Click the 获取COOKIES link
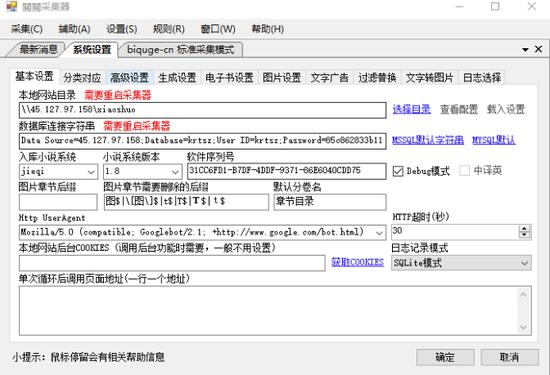Viewport: 550px width, 375px height. click(357, 262)
